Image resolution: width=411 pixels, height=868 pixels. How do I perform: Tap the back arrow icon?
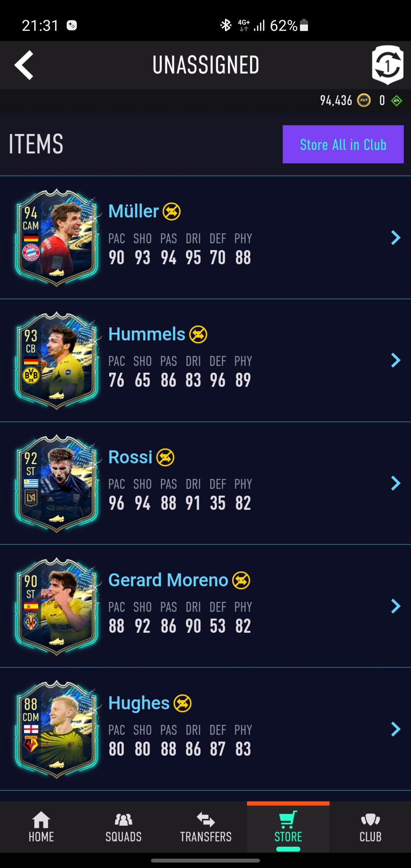coord(24,65)
